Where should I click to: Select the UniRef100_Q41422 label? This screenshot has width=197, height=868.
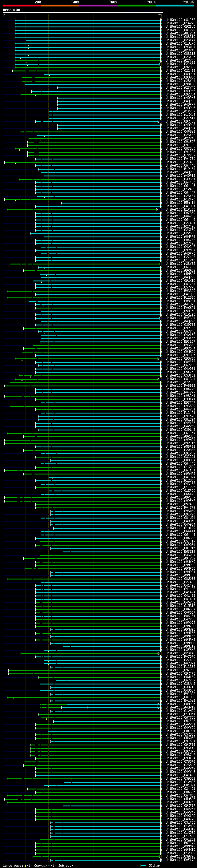[x=180, y=775]
